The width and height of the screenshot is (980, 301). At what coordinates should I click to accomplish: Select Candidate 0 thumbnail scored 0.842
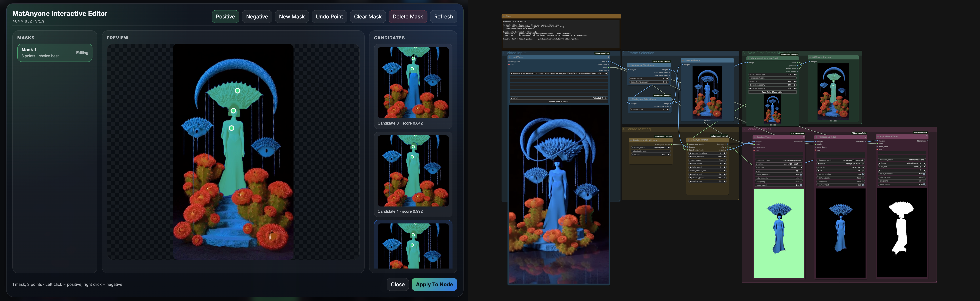[413, 83]
